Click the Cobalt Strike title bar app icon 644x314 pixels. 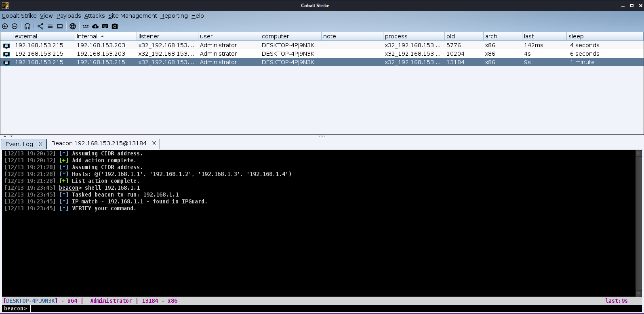5,6
